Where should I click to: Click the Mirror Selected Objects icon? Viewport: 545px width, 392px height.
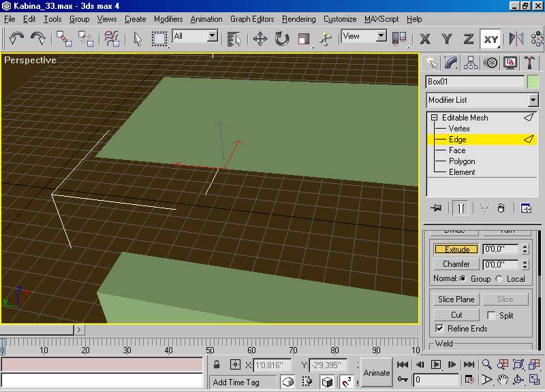click(x=517, y=39)
